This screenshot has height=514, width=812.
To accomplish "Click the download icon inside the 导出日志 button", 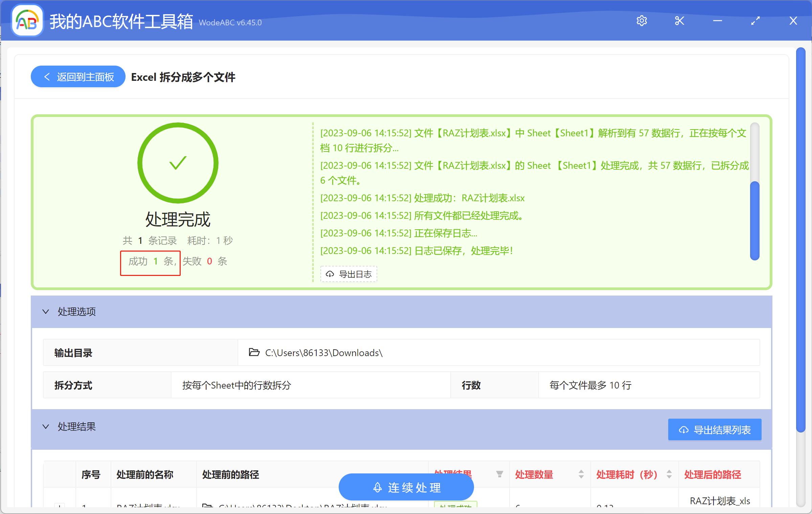I will pyautogui.click(x=330, y=274).
